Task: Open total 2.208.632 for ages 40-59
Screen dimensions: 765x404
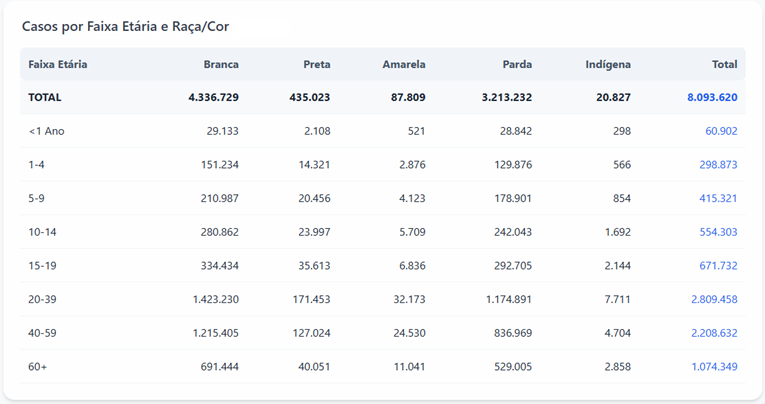Action: click(714, 333)
